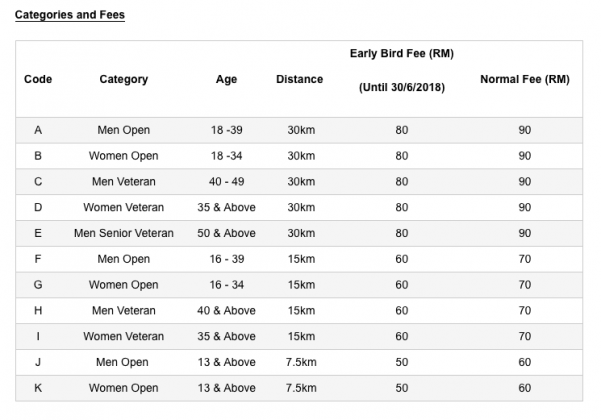
Task: Select the 18 -39 age cell
Action: click(227, 130)
